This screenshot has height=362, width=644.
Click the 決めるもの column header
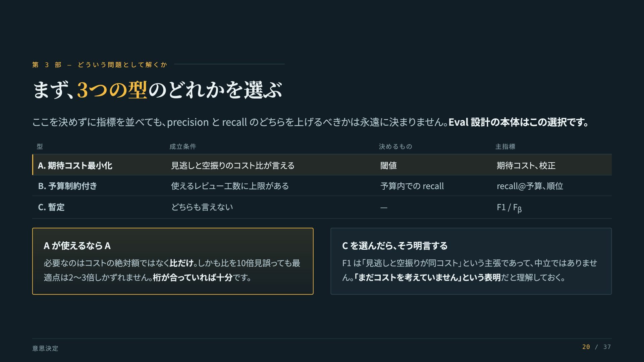[395, 146]
